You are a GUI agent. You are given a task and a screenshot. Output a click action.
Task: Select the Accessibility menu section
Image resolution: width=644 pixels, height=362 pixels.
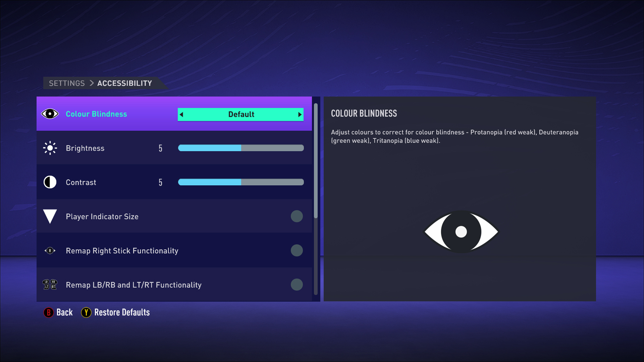[x=125, y=83]
